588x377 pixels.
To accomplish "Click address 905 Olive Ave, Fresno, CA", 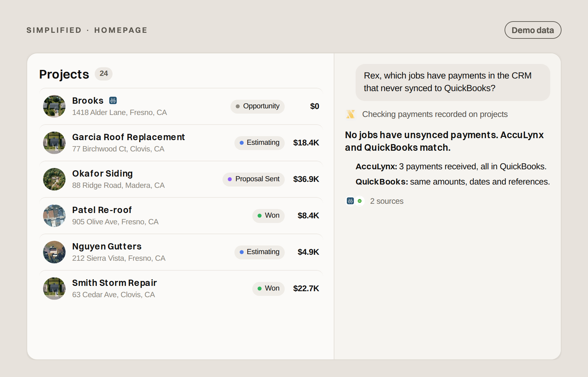I will 115,222.
